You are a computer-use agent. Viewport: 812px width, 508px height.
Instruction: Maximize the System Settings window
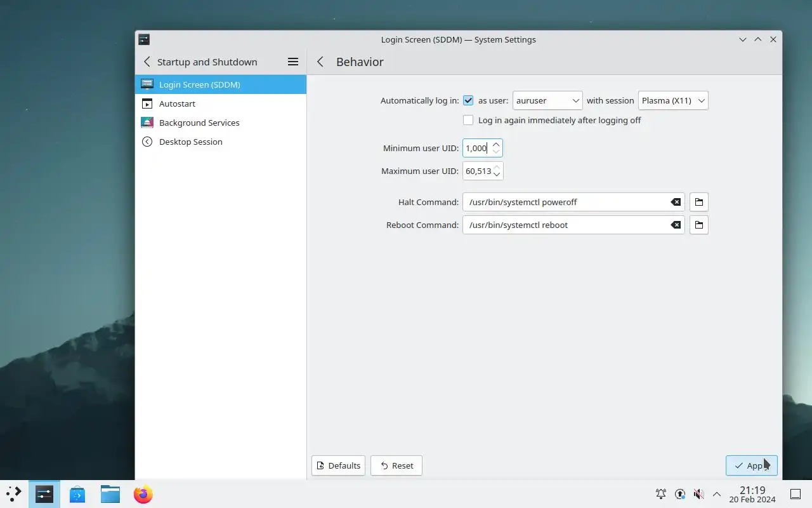(758, 39)
